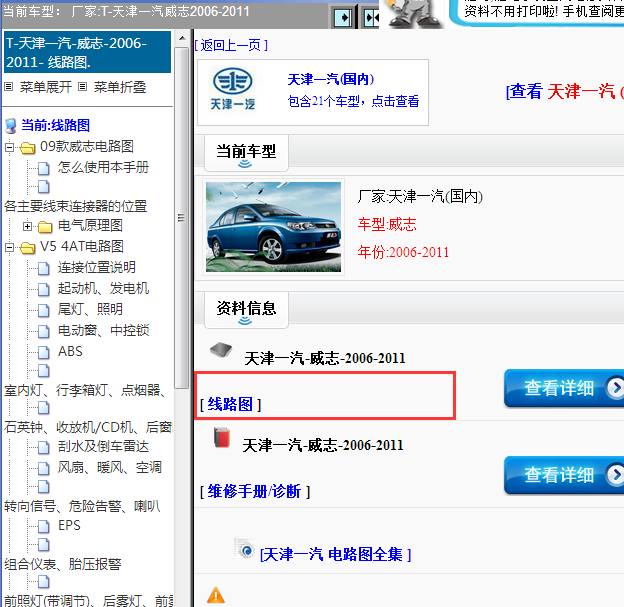
Task: Select the T-天津一汽-威志-2006-2011 线路图 header
Action: pyautogui.click(x=87, y=52)
